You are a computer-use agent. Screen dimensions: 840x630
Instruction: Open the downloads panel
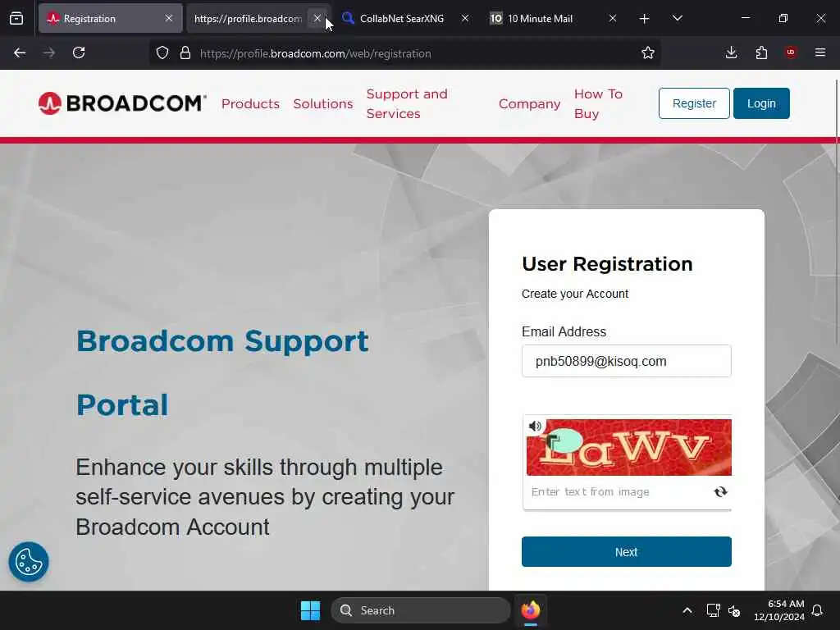point(731,52)
